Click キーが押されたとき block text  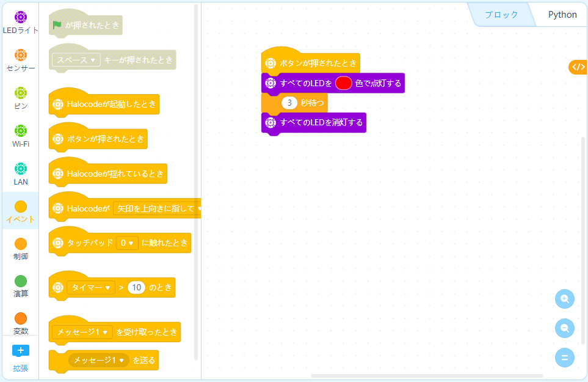(x=138, y=60)
